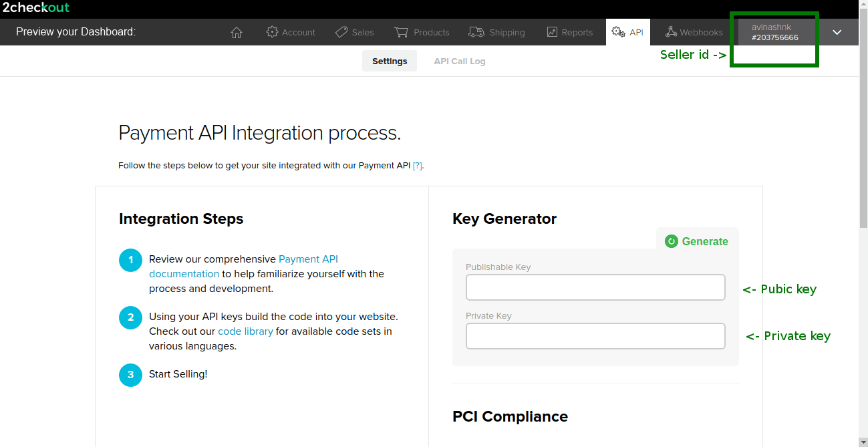The image size is (868, 447).
Task: Open the Account menu label
Action: click(299, 32)
